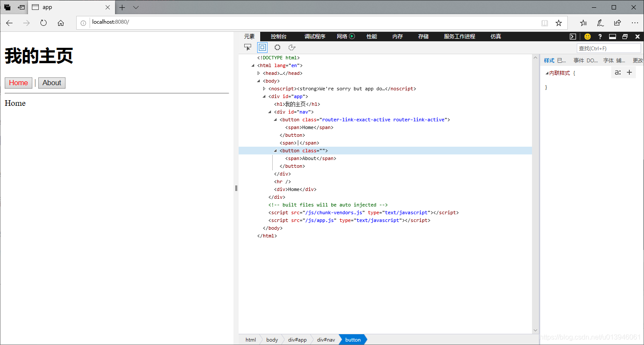Add new style rule plus icon
This screenshot has width=644, height=345.
629,72
